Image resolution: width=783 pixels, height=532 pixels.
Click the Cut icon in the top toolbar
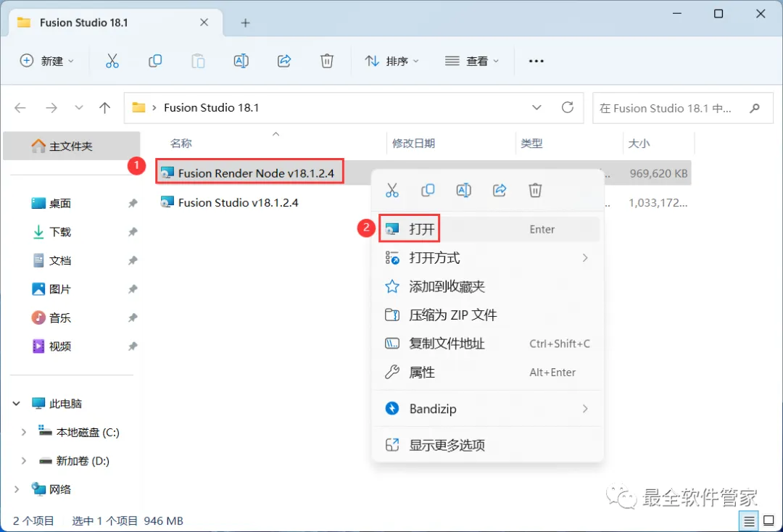click(x=112, y=61)
